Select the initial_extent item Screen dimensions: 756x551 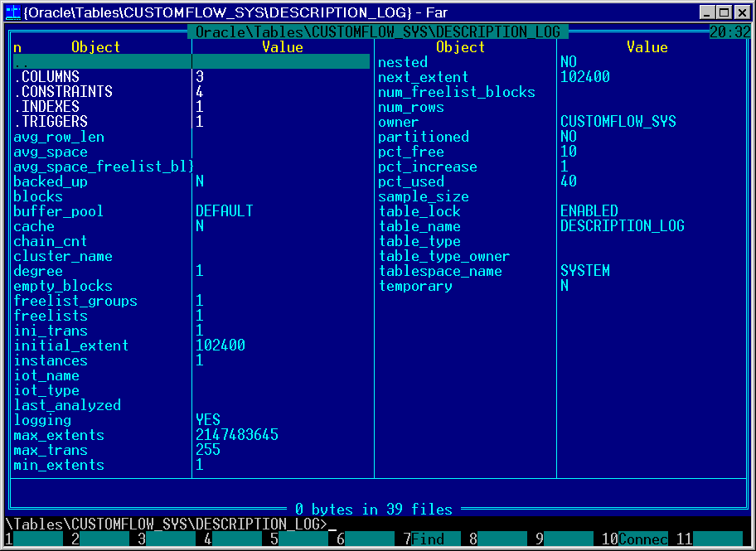click(71, 346)
